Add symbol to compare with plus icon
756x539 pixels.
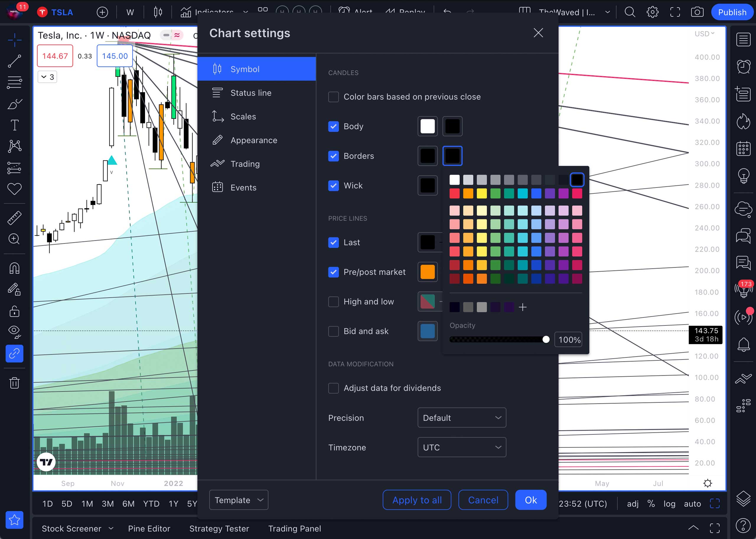click(x=102, y=12)
